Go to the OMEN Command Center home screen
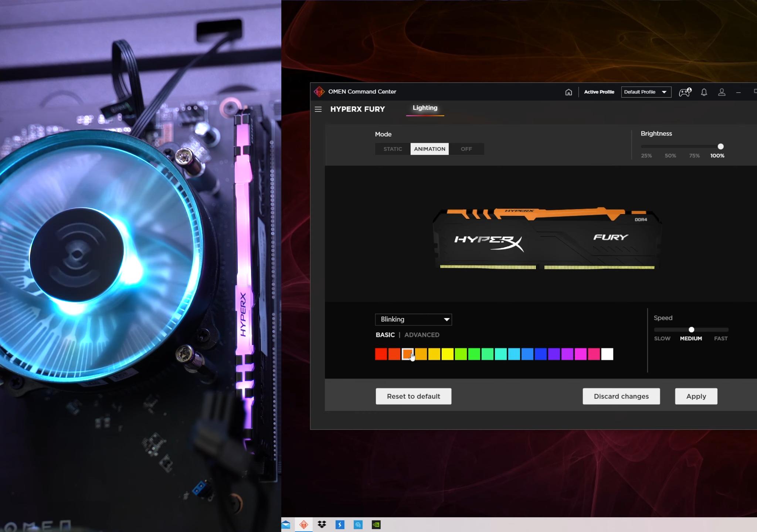The image size is (757, 532). tap(568, 92)
